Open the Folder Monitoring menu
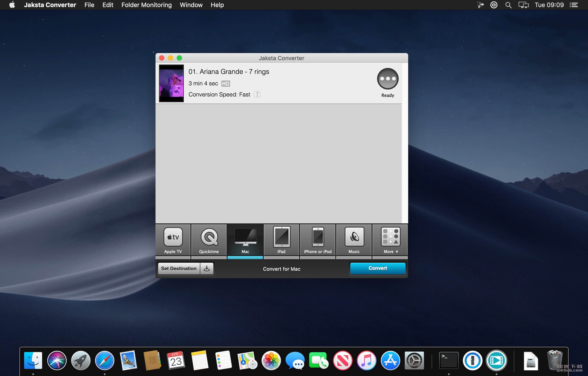The width and height of the screenshot is (588, 376). click(146, 5)
